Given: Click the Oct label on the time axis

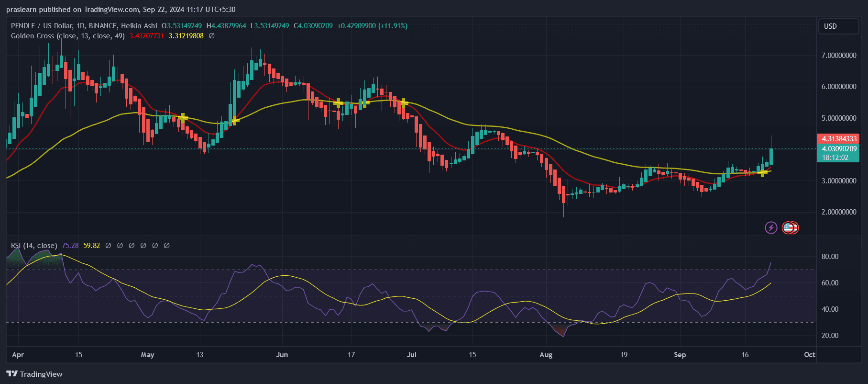Looking at the screenshot, I should coord(810,355).
